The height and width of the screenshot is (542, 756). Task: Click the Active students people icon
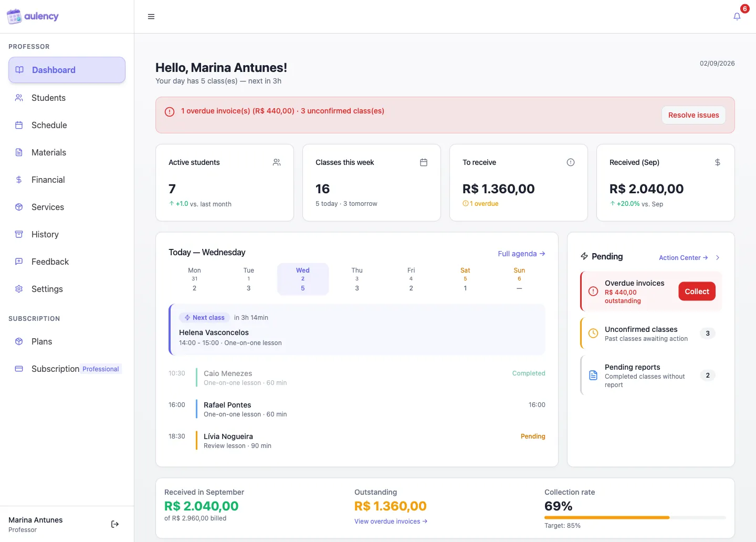click(277, 162)
